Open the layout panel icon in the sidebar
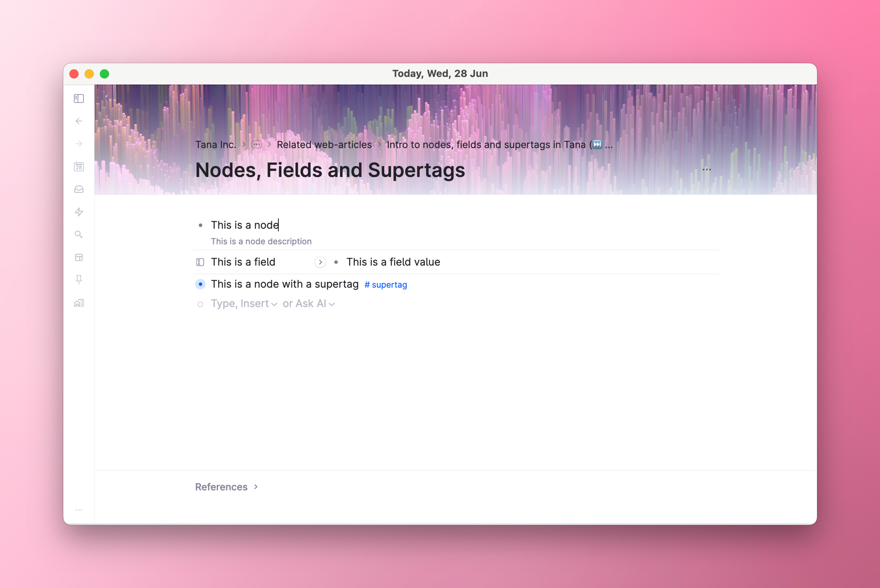880x588 pixels. [79, 257]
